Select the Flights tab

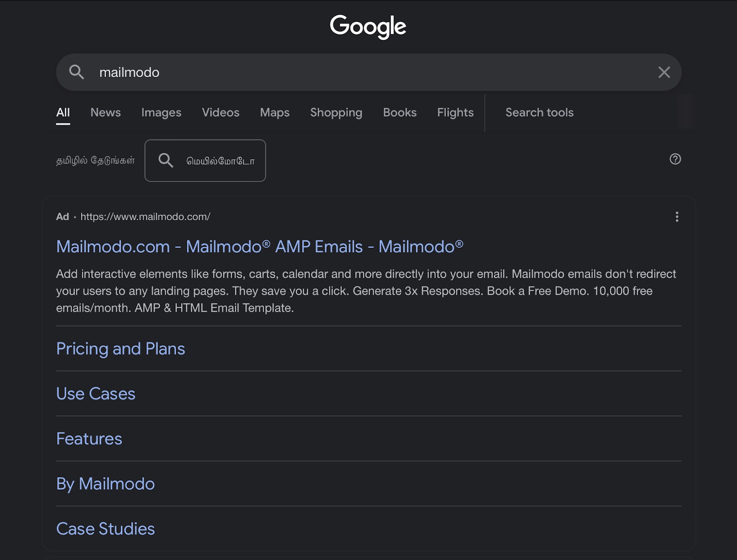455,112
